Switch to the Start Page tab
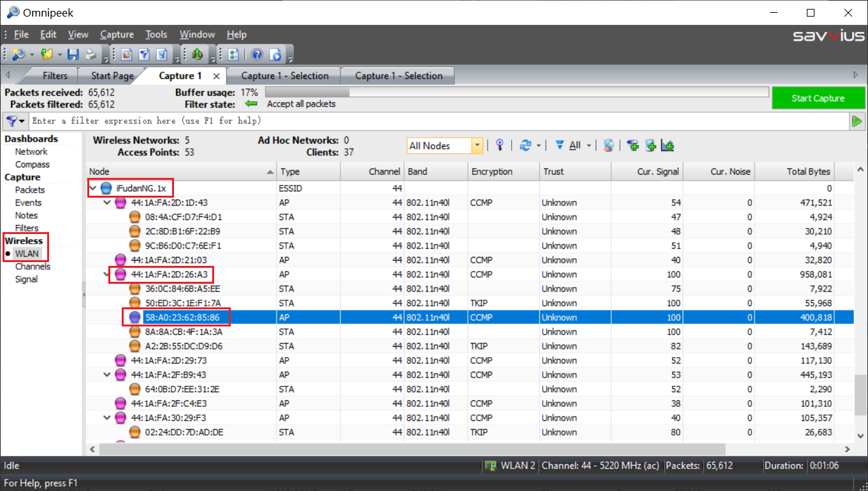The image size is (868, 491). 113,75
